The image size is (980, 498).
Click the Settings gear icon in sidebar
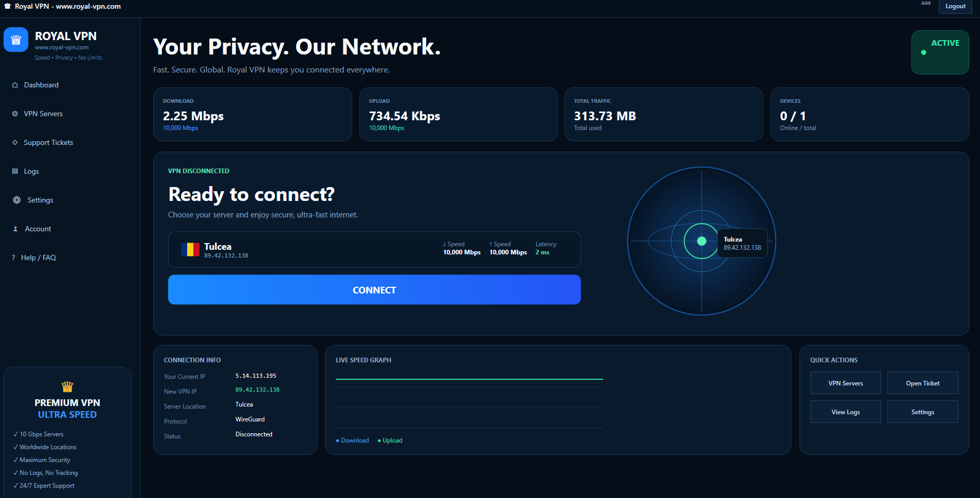point(16,200)
